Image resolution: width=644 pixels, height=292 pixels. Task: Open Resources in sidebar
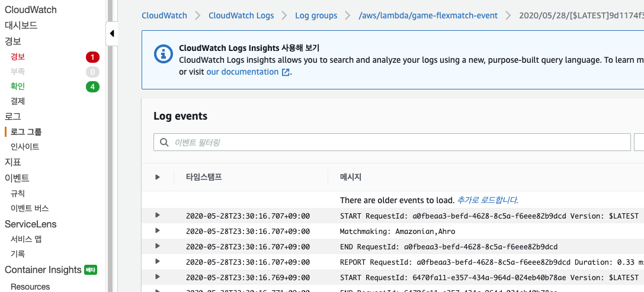pyautogui.click(x=30, y=287)
